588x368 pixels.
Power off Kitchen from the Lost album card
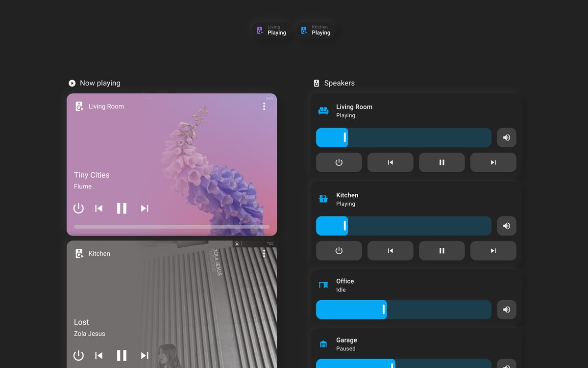pos(78,356)
